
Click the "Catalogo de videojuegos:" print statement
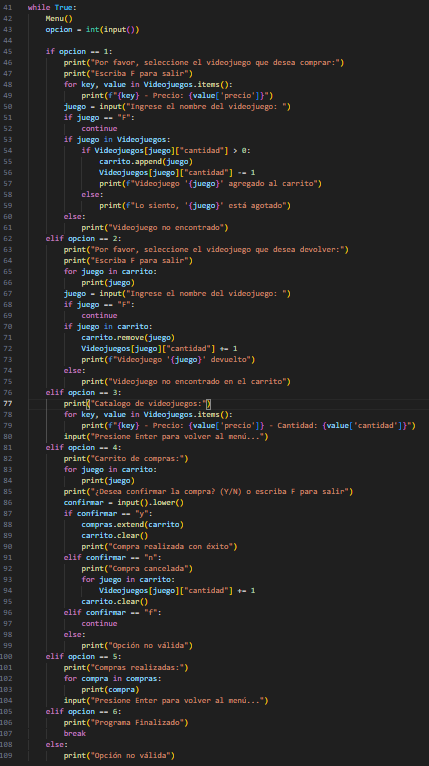click(x=137, y=403)
